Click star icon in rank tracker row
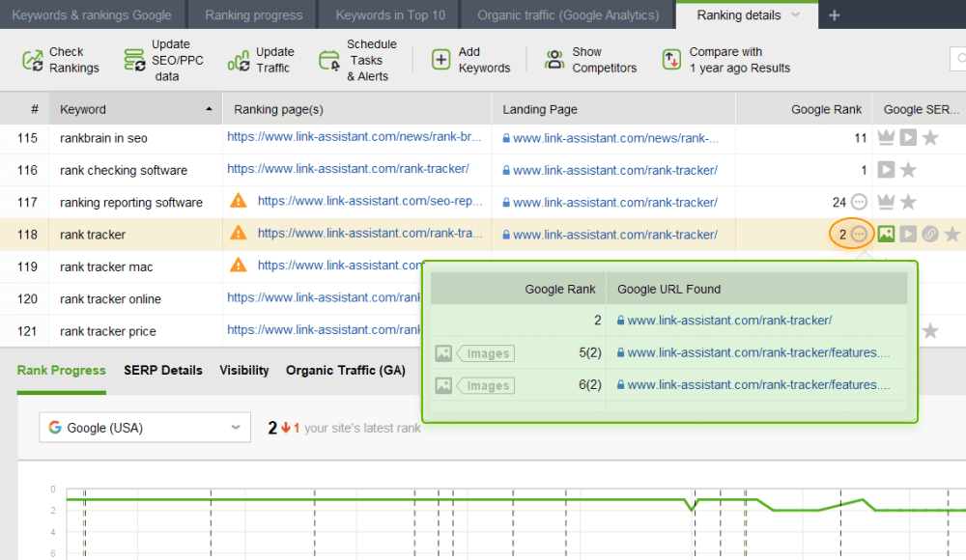966x560 pixels. 952,234
